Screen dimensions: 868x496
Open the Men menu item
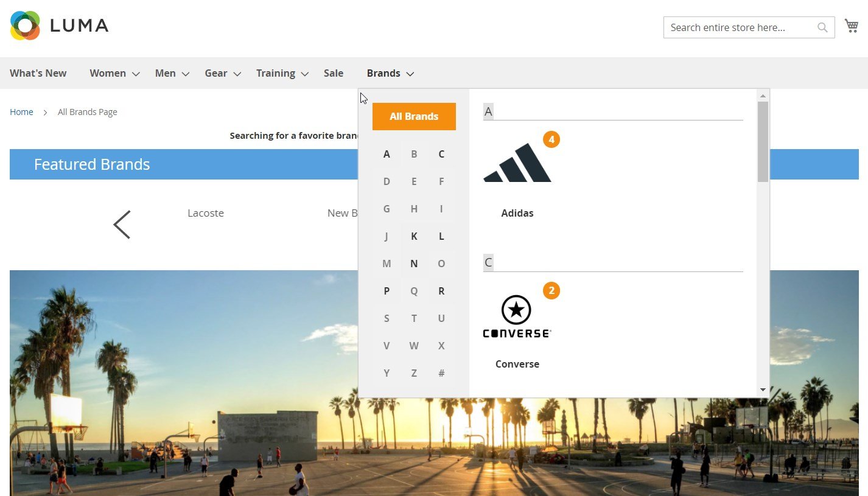(x=165, y=73)
